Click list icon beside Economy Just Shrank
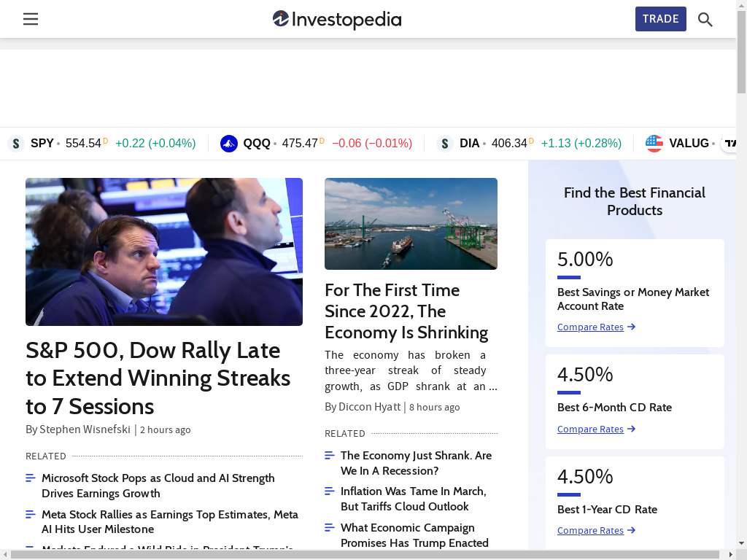 coord(329,455)
